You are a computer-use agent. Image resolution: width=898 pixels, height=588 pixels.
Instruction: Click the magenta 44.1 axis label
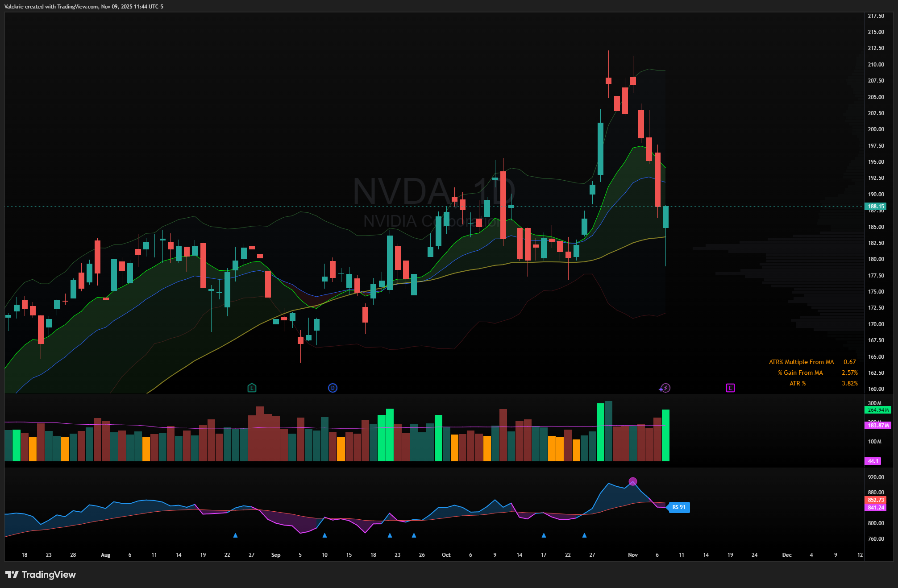click(873, 461)
